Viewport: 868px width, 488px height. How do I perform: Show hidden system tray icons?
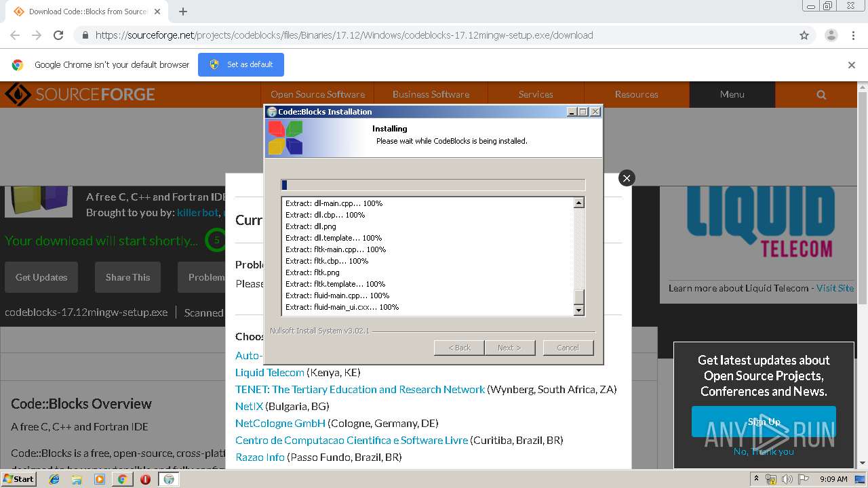[x=755, y=479]
